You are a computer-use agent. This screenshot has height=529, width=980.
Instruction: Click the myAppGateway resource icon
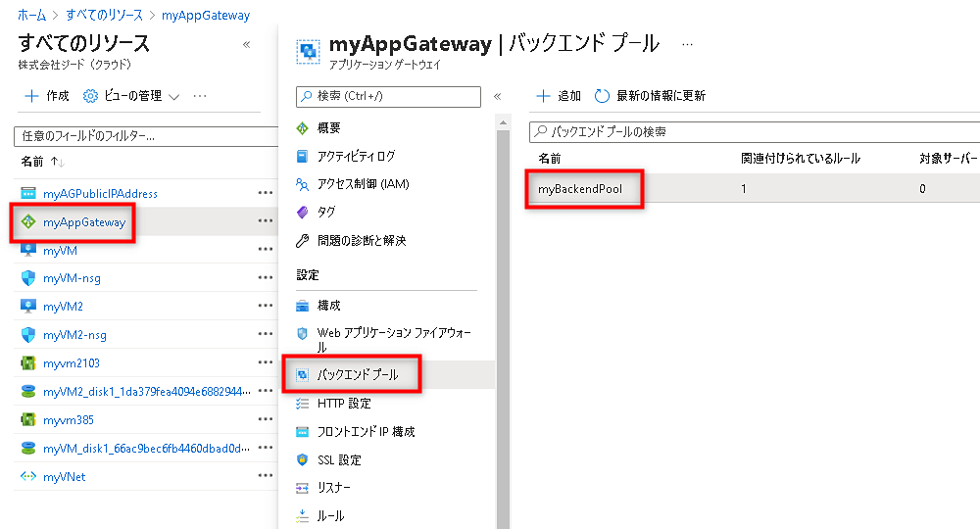click(28, 221)
